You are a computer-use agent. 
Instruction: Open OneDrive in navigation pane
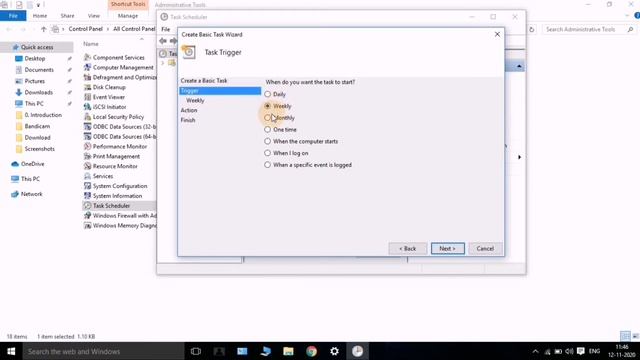pos(32,164)
